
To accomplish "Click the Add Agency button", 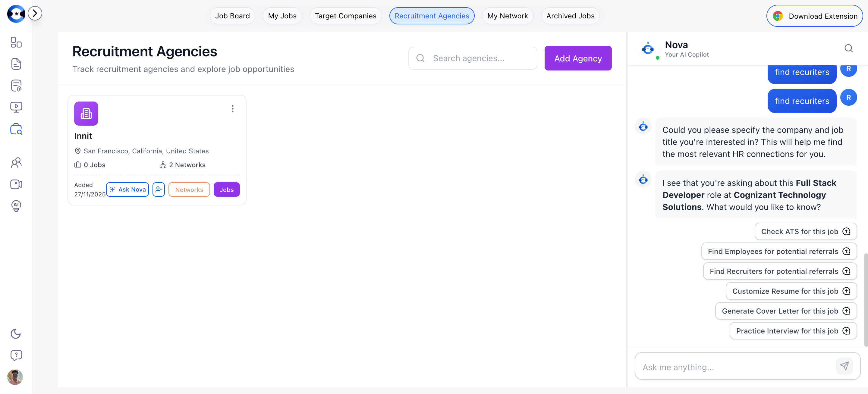I will (x=577, y=58).
